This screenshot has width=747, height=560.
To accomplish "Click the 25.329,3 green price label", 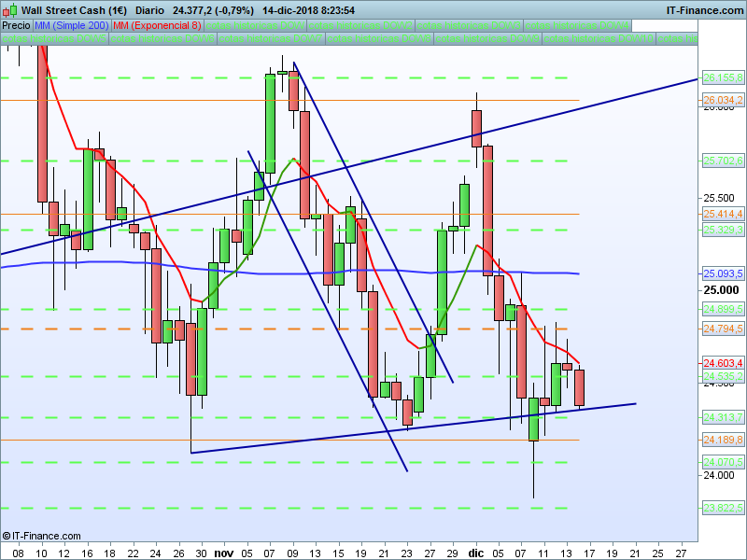I will pos(723,230).
